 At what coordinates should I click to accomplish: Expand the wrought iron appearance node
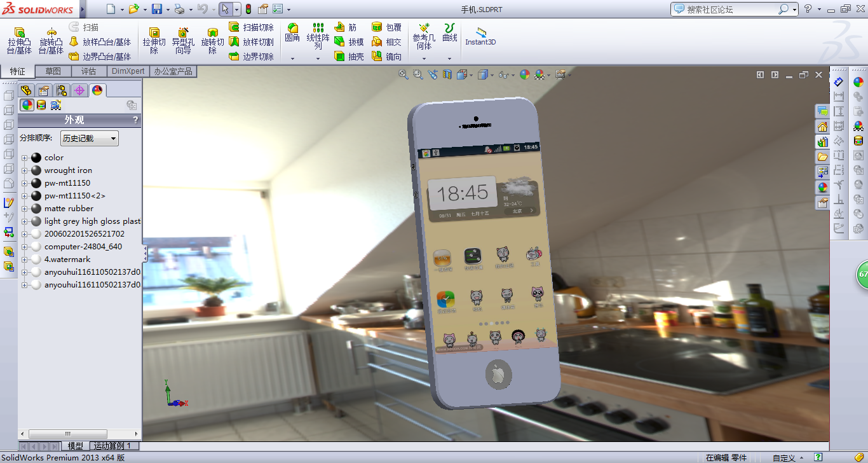pyautogui.click(x=24, y=170)
